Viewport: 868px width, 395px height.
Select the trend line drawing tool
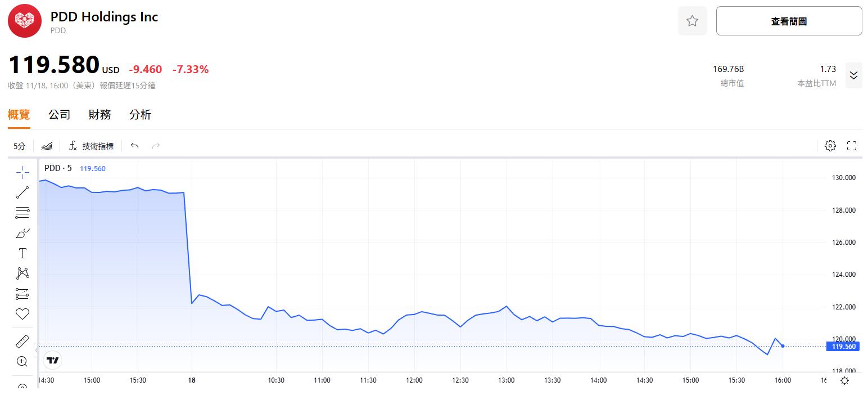pos(22,192)
